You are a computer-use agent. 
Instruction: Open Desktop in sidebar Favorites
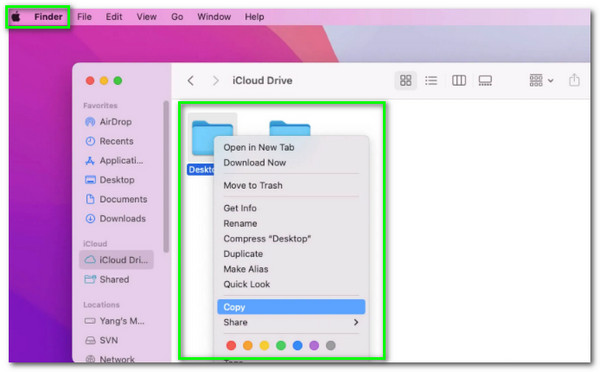coord(109,180)
